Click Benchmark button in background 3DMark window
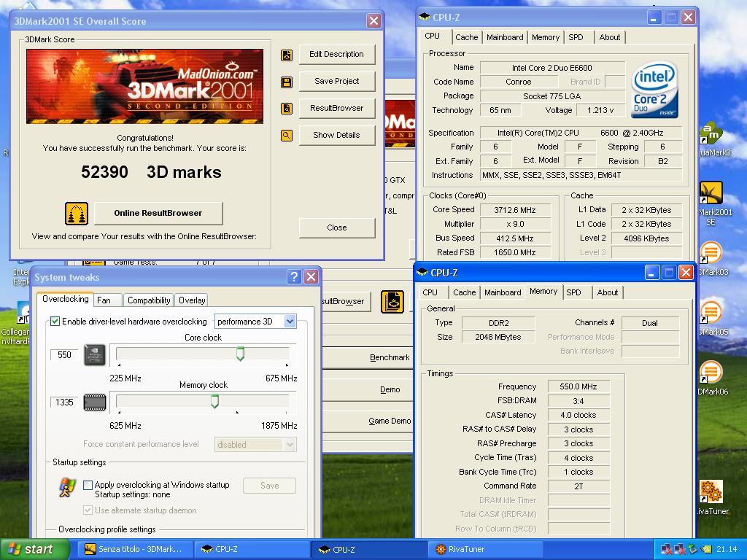 [x=367, y=357]
